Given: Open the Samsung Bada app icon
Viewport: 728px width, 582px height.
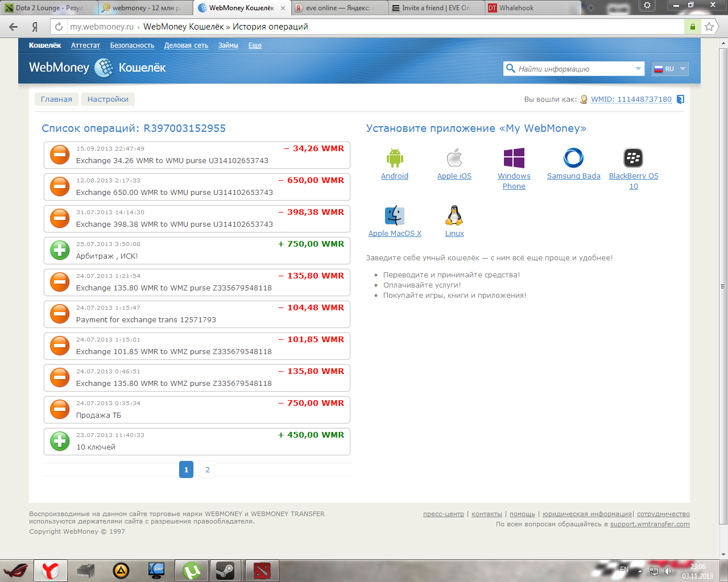Looking at the screenshot, I should coord(573,157).
